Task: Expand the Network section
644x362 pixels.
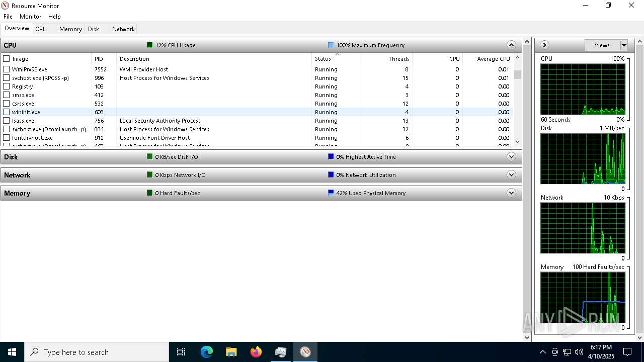Action: [511, 174]
